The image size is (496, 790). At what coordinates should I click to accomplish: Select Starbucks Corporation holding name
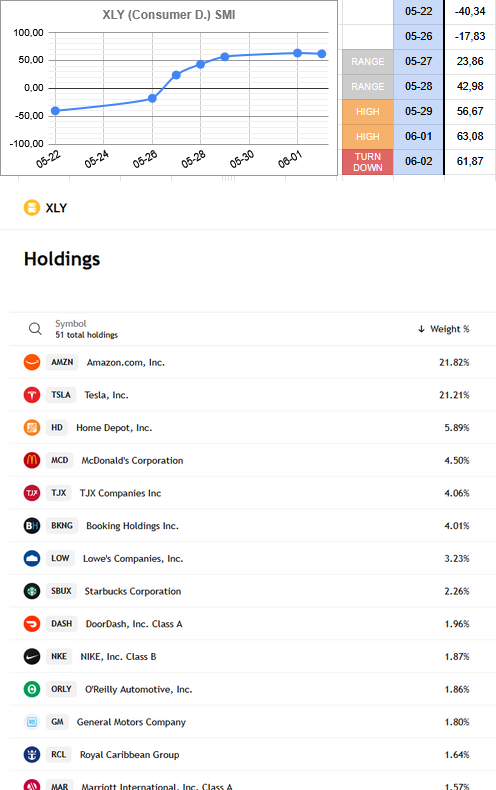coord(133,591)
